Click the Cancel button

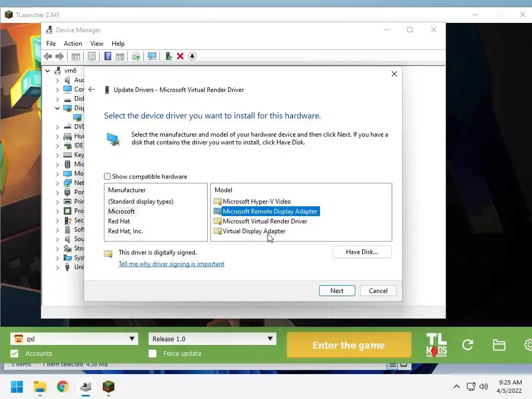click(x=378, y=291)
